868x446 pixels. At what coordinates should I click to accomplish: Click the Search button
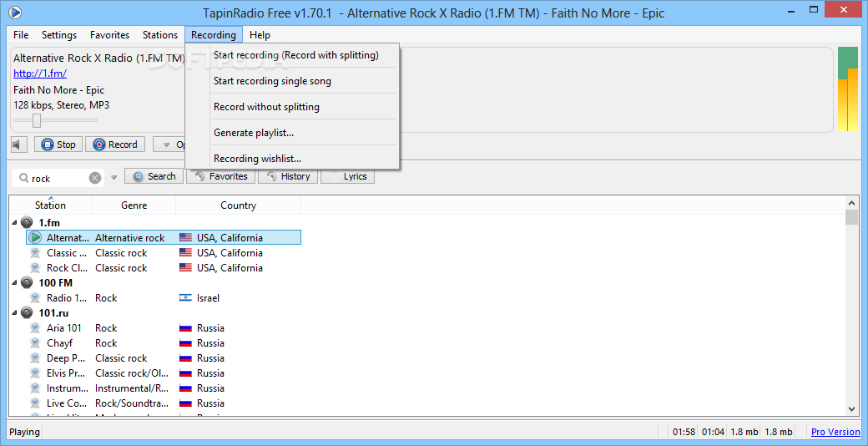(154, 176)
